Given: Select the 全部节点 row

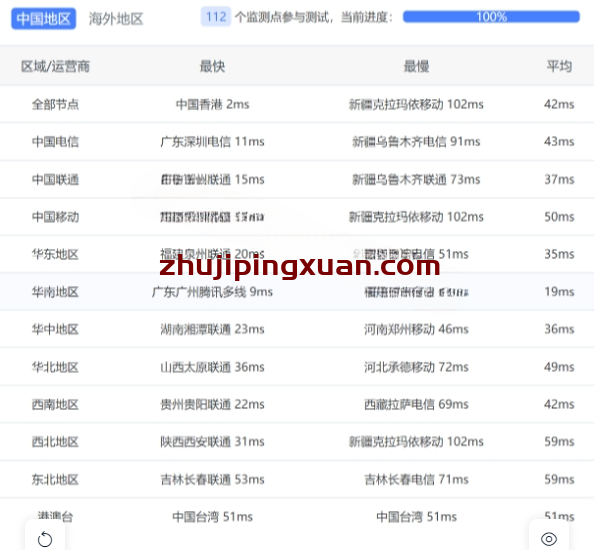Looking at the screenshot, I should coord(297,104).
